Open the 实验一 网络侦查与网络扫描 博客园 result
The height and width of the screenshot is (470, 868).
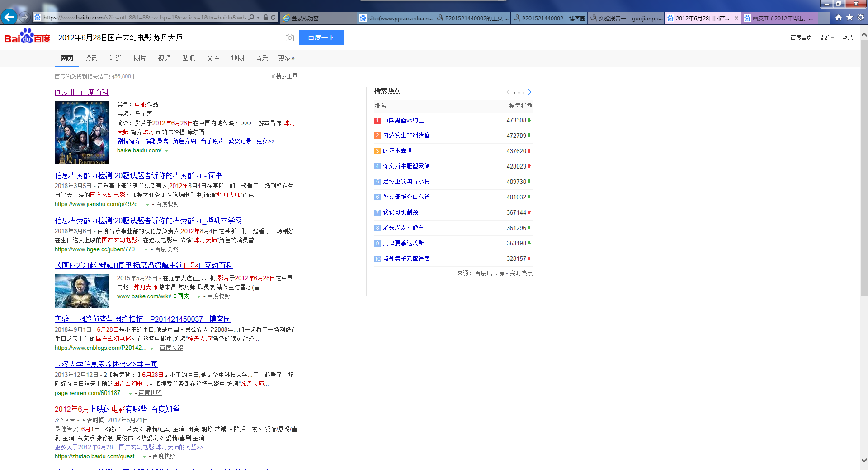coord(143,319)
